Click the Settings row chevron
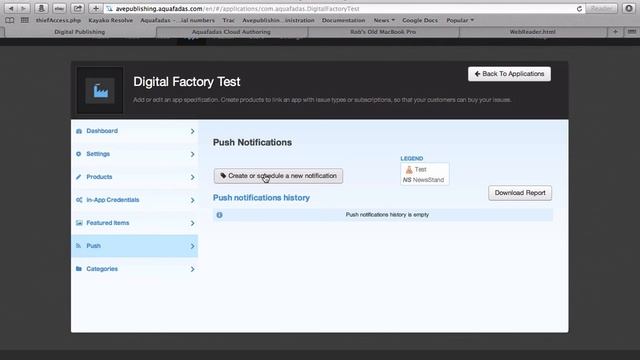Image resolution: width=640 pixels, height=360 pixels. pyautogui.click(x=192, y=154)
